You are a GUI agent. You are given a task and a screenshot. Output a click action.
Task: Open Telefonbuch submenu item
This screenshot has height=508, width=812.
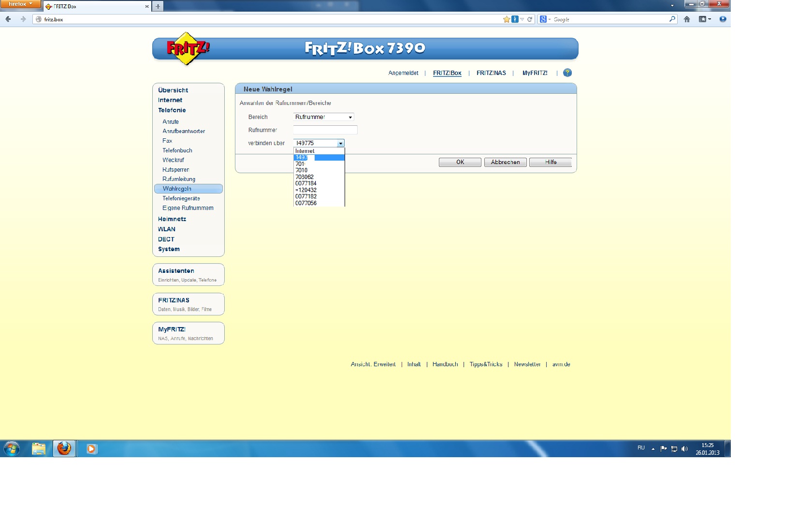[x=177, y=150]
